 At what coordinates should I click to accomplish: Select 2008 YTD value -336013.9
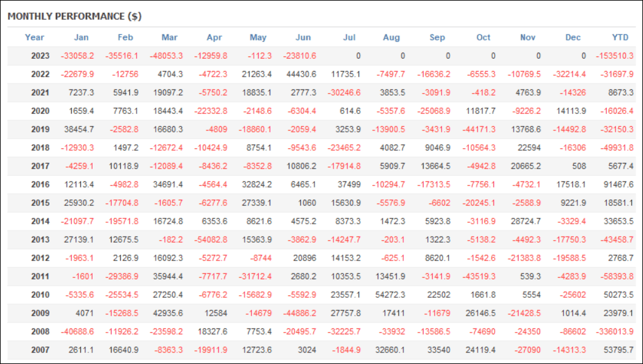point(614,331)
